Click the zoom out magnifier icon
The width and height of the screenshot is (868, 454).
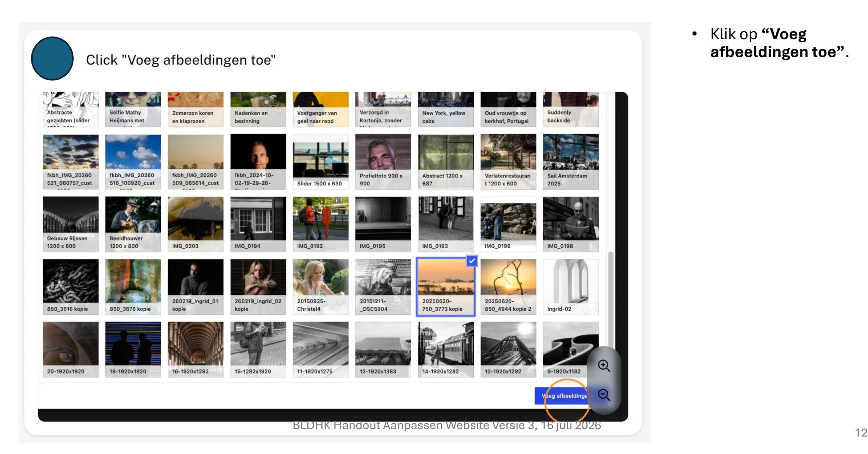pyautogui.click(x=604, y=395)
